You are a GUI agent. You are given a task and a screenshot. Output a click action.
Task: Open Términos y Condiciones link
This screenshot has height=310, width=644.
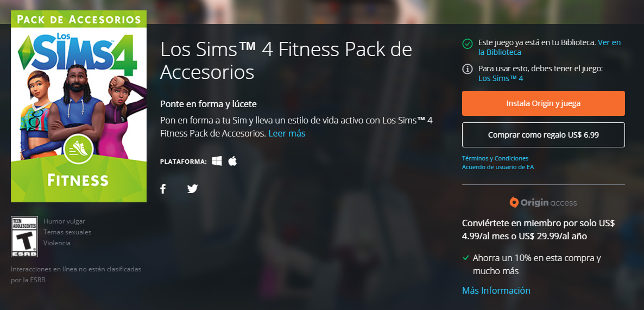495,158
